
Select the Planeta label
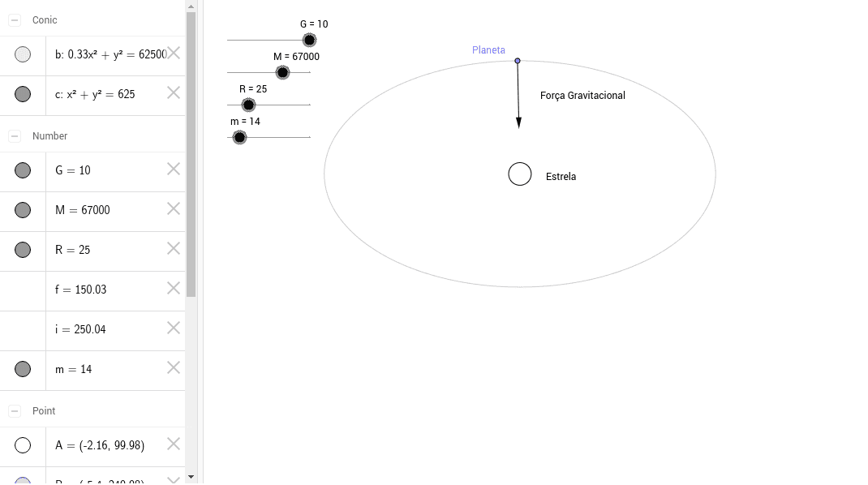tap(488, 49)
